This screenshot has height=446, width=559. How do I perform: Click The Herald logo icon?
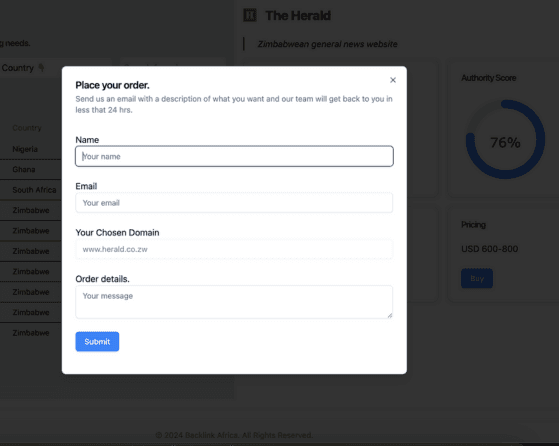click(x=250, y=15)
